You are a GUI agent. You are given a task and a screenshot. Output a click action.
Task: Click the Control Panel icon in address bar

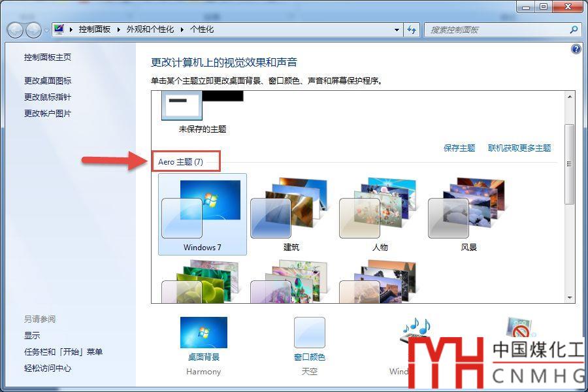tap(59, 29)
